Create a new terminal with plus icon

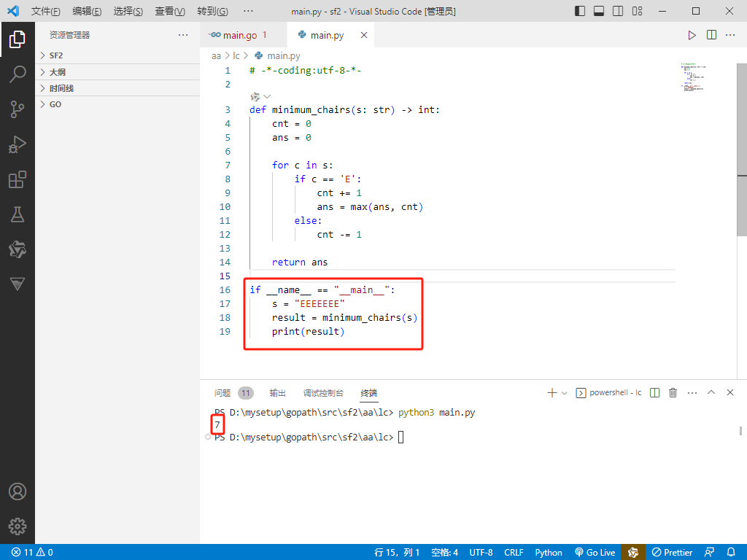(551, 393)
